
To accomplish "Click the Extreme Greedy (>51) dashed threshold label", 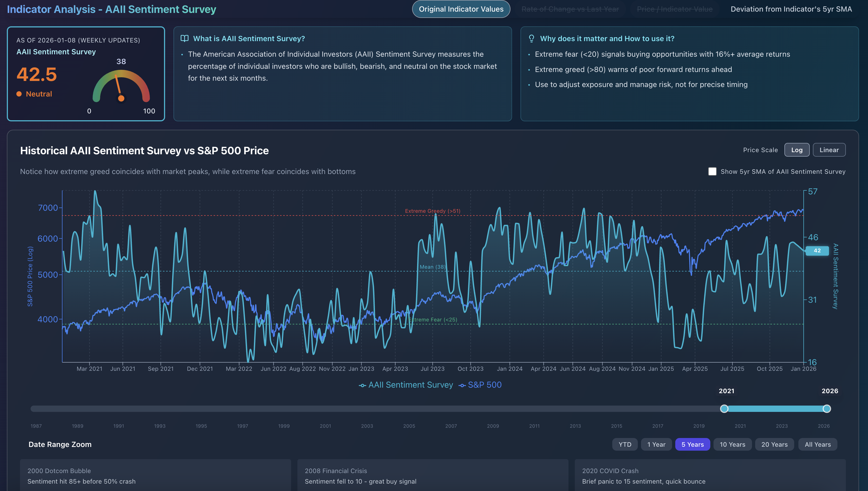I will click(432, 211).
